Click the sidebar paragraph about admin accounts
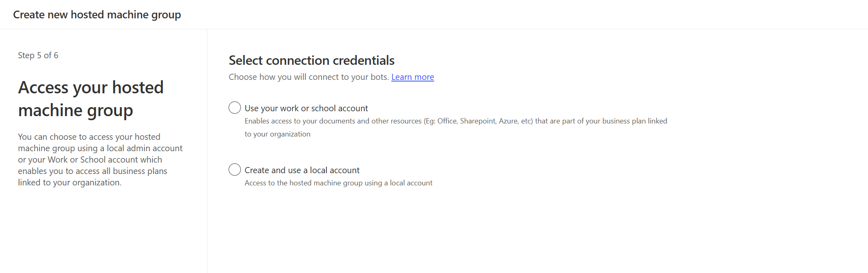The image size is (868, 273). [100, 159]
